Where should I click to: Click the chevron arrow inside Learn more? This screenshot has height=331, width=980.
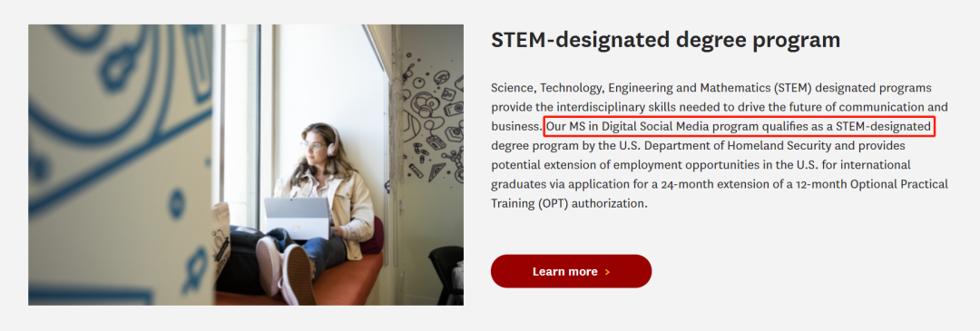click(x=607, y=272)
